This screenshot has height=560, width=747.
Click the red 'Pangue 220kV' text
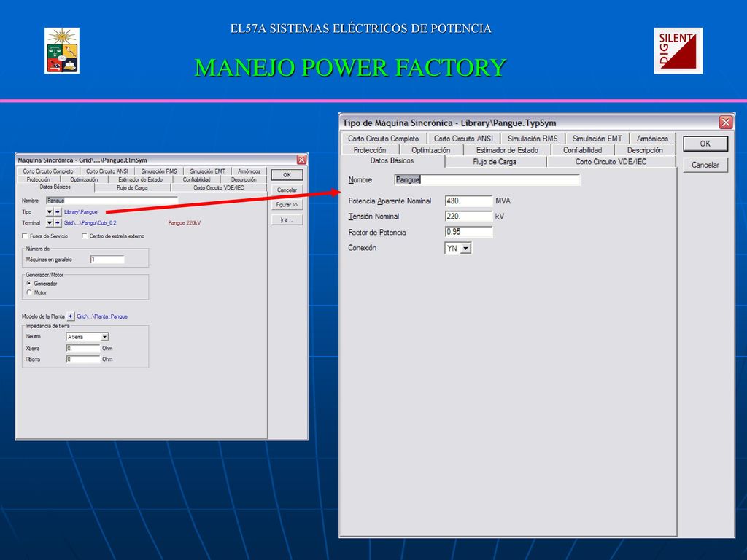tap(185, 223)
